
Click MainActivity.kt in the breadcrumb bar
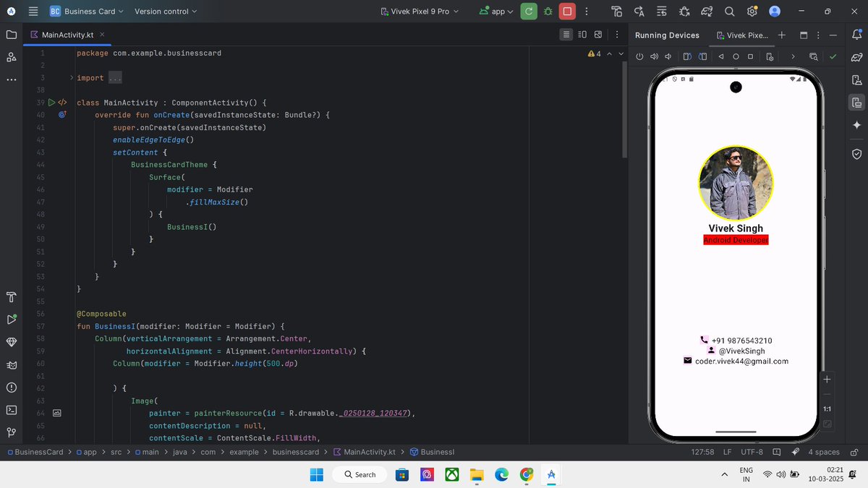point(364,452)
